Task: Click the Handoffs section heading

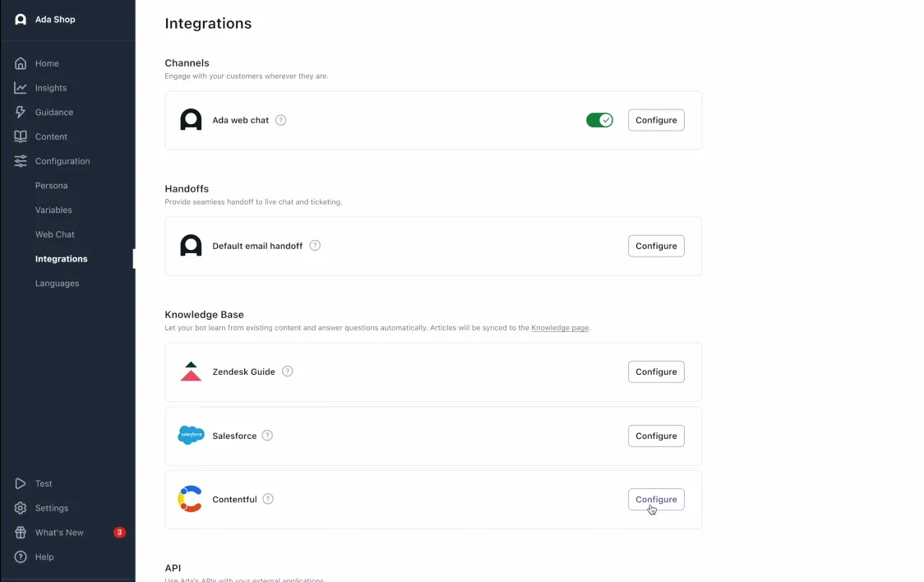Action: [x=187, y=188]
